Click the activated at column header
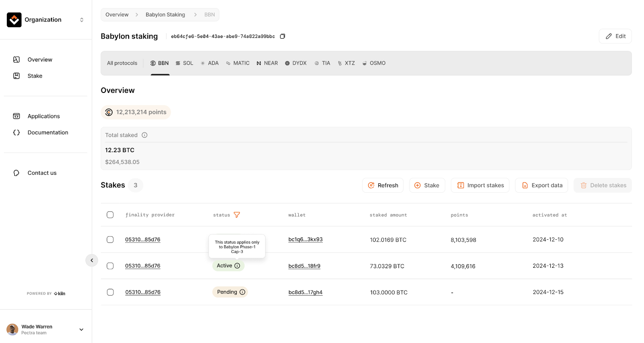 click(x=549, y=215)
